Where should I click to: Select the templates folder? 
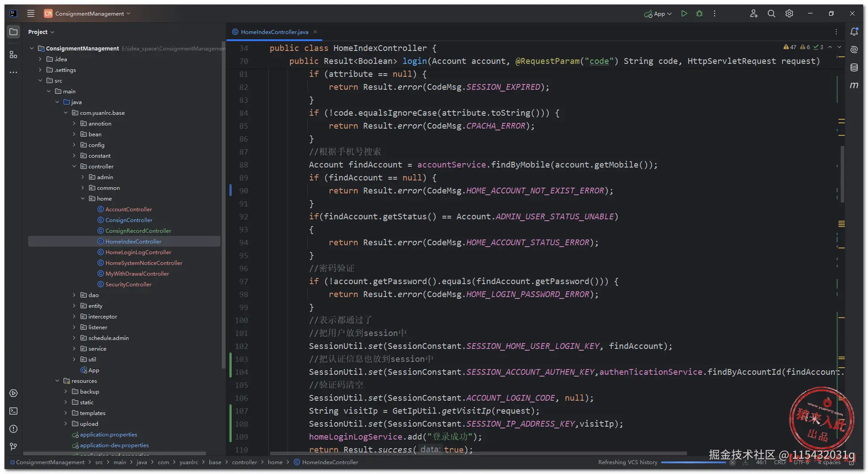click(x=93, y=413)
